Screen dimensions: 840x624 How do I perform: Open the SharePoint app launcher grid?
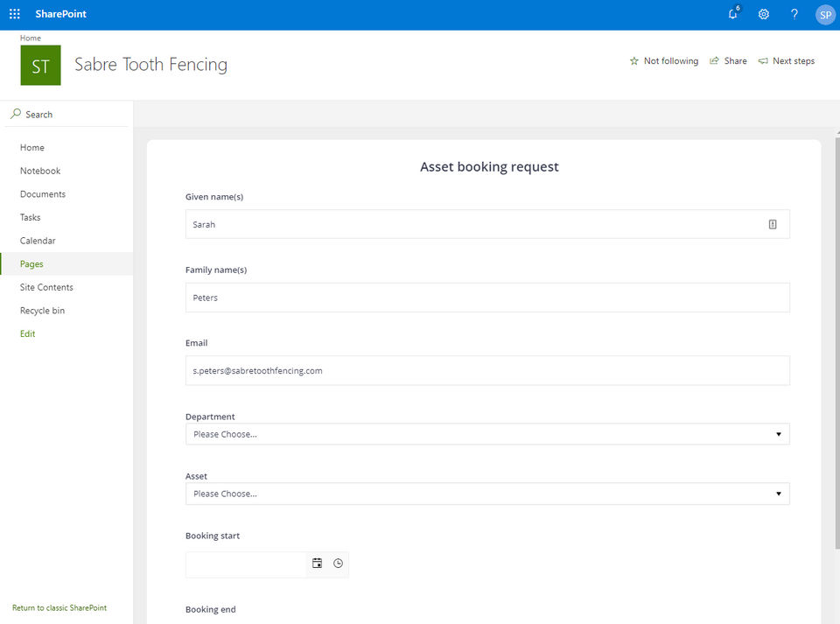click(15, 14)
